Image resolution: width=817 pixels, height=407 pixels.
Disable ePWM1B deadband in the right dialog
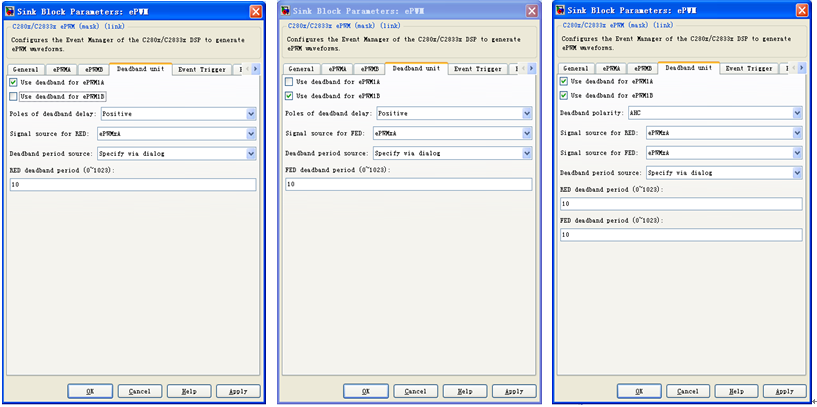tap(565, 95)
